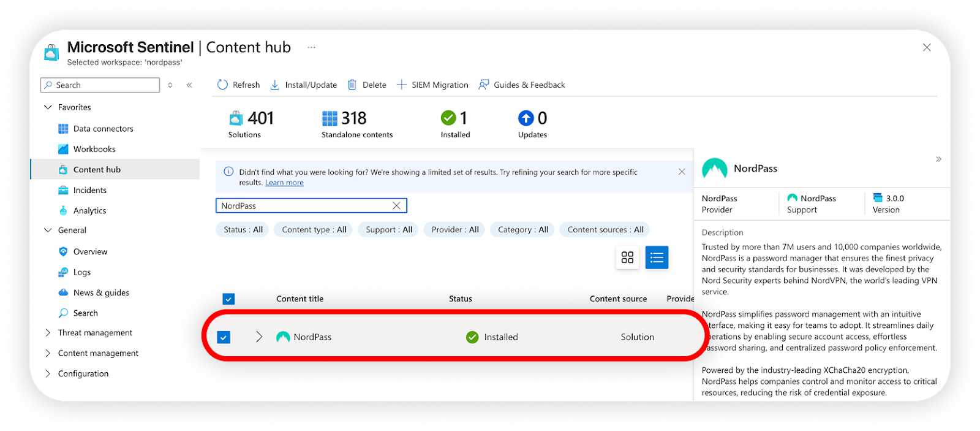
Task: Click Install/Update in the toolbar
Action: [303, 85]
